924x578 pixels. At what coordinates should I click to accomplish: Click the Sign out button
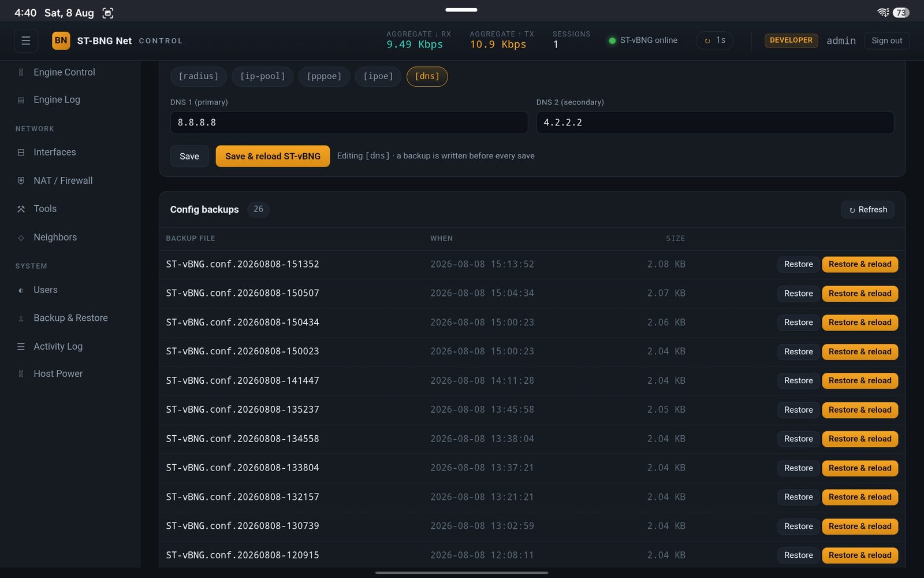point(886,40)
